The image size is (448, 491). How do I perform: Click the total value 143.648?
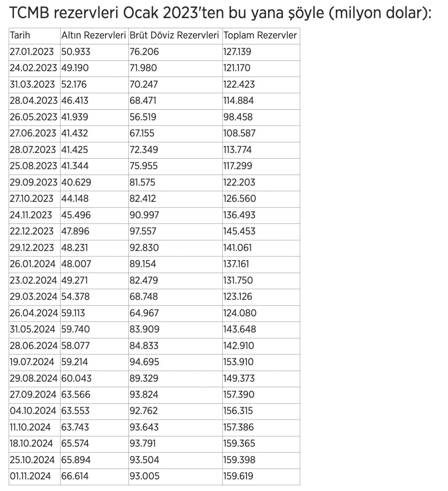click(x=240, y=329)
